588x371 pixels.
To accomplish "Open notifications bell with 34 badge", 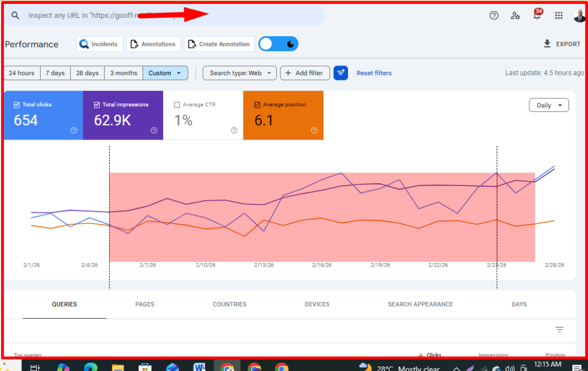I will click(537, 16).
